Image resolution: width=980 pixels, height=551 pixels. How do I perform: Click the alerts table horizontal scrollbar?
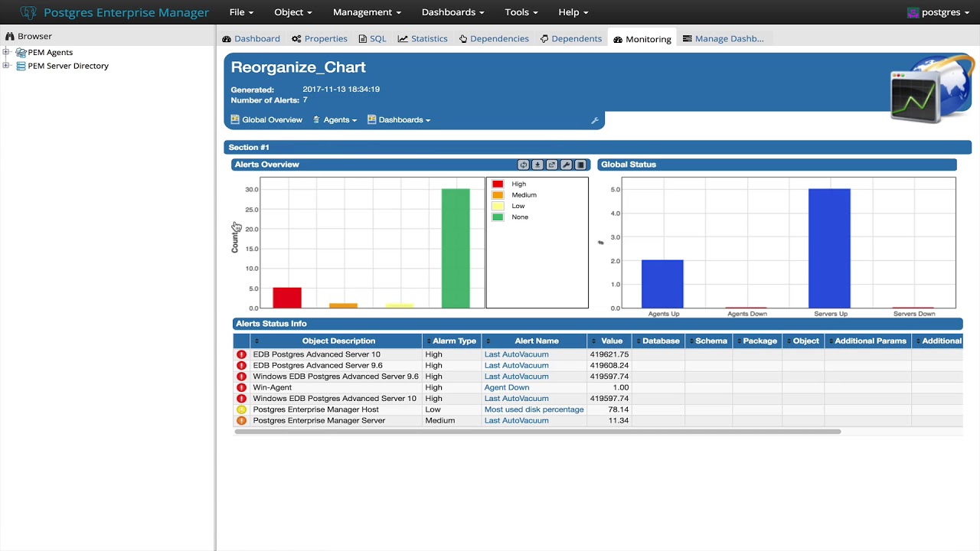[537, 432]
